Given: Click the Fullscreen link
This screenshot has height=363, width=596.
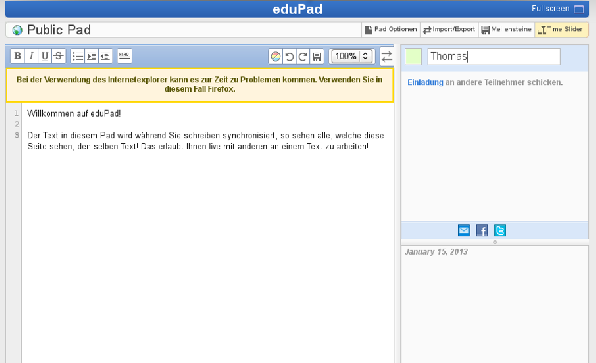Looking at the screenshot, I should point(550,8).
